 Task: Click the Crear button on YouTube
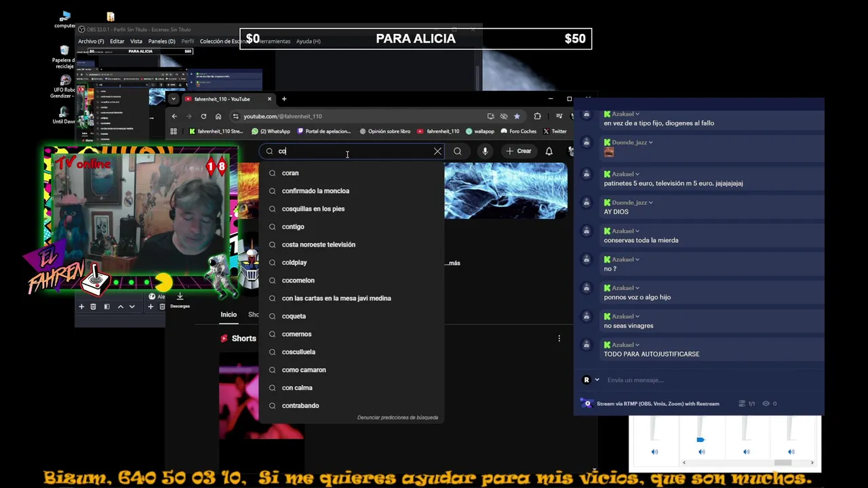(519, 151)
